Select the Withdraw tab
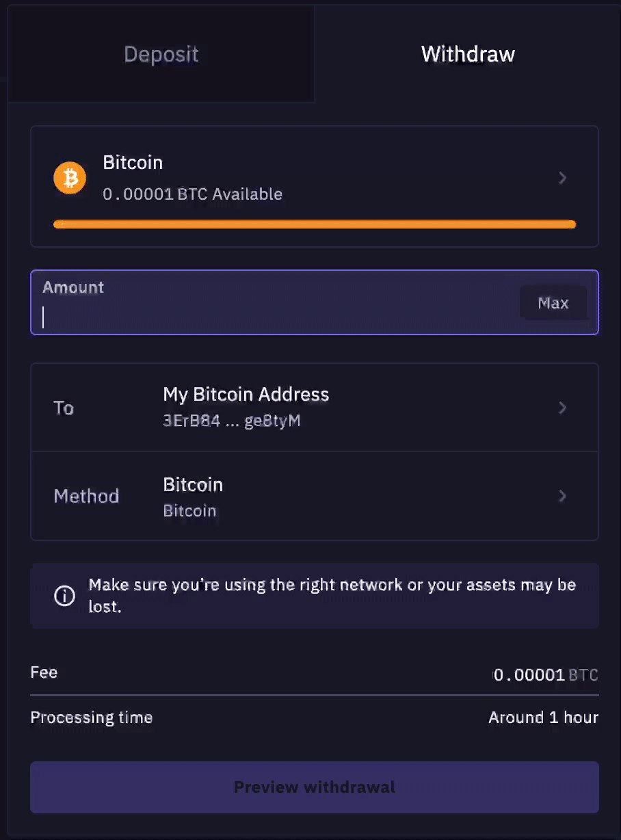This screenshot has height=840, width=621. (468, 54)
